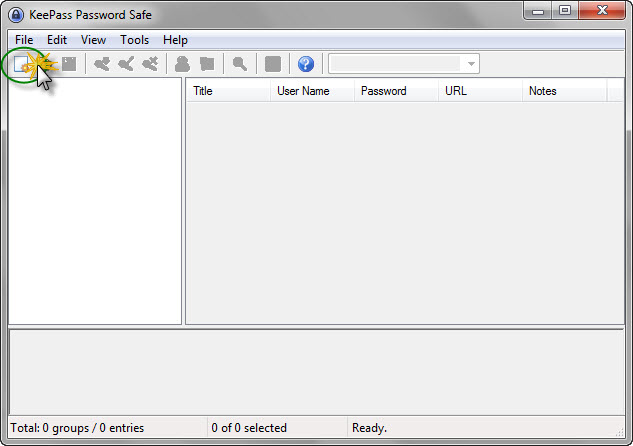Image resolution: width=633 pixels, height=446 pixels.
Task: Click the 'Ready.' status bar text
Action: pyautogui.click(x=369, y=428)
